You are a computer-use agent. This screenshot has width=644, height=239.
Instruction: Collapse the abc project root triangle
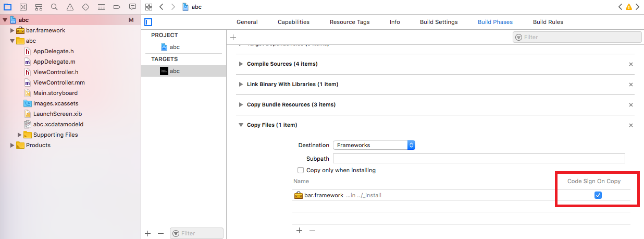tap(5, 20)
